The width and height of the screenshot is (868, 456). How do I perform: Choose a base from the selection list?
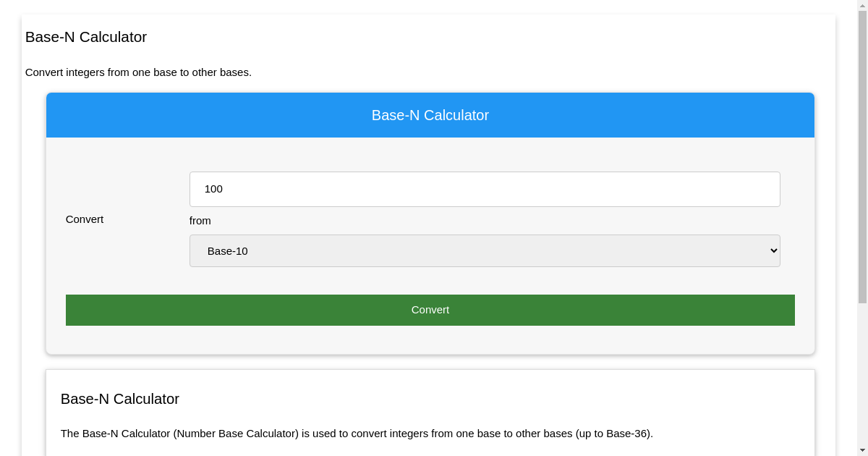(485, 250)
